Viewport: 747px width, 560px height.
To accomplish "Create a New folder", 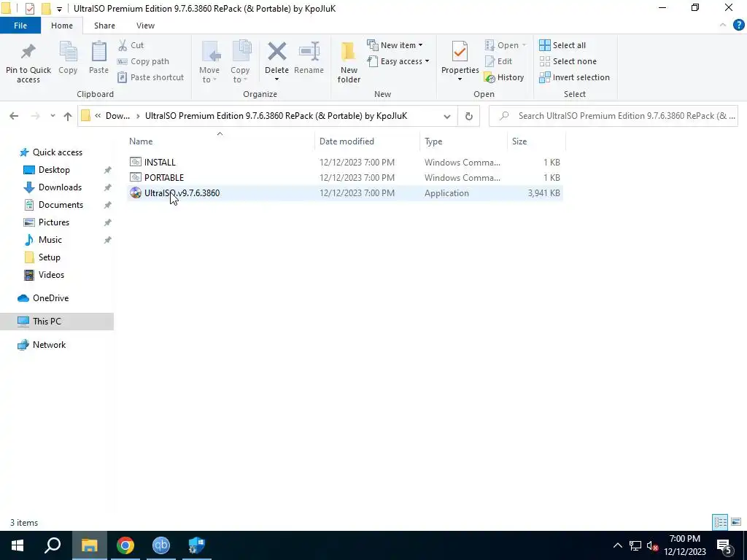I will click(x=349, y=62).
